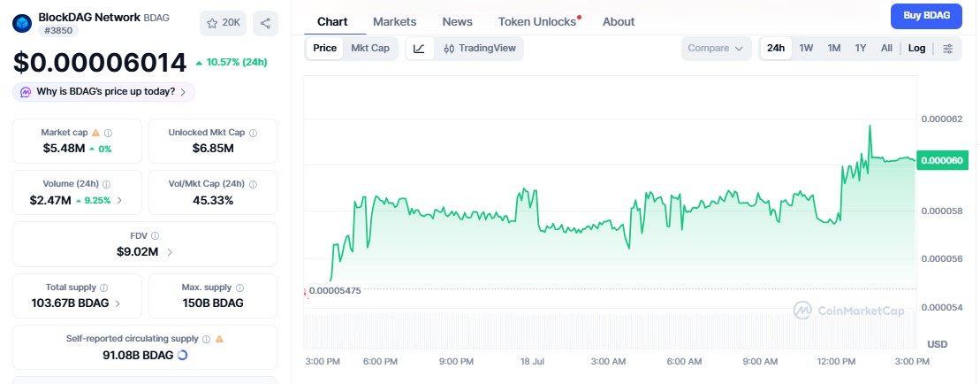The height and width of the screenshot is (384, 980).
Task: Open the Chart tab
Action: point(332,22)
